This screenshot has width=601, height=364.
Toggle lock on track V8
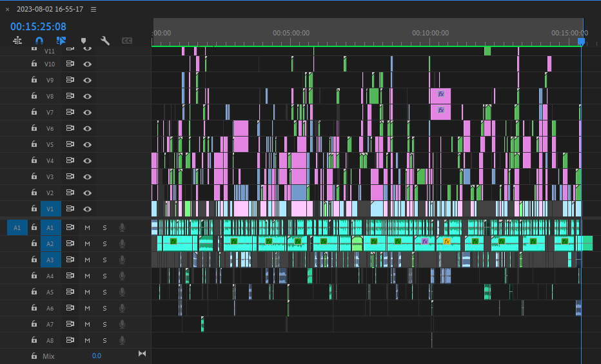[34, 96]
